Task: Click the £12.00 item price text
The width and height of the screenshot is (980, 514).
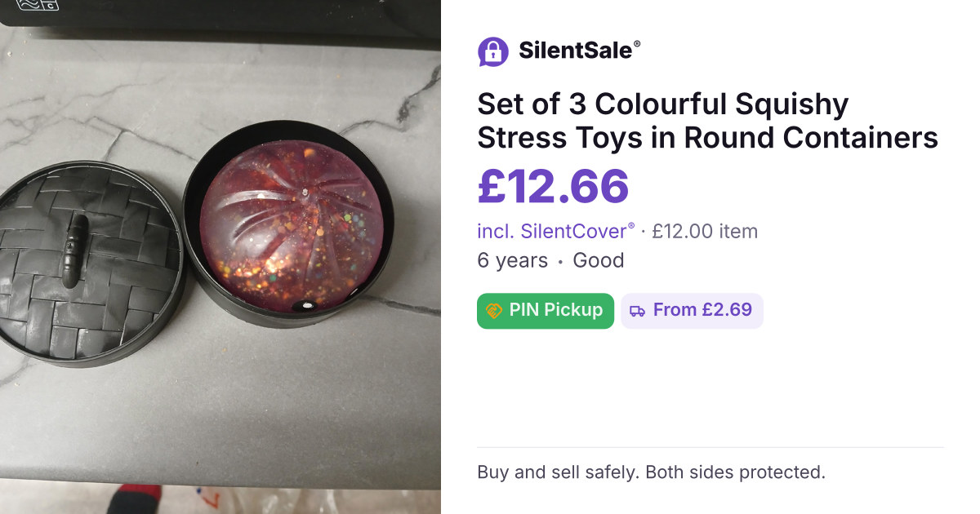Action: tap(705, 231)
